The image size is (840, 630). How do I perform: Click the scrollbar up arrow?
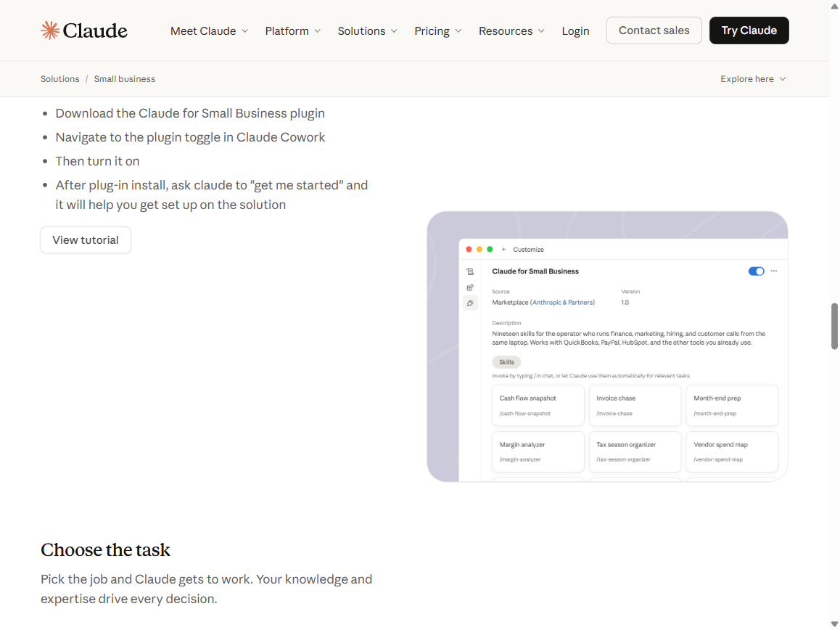[834, 6]
